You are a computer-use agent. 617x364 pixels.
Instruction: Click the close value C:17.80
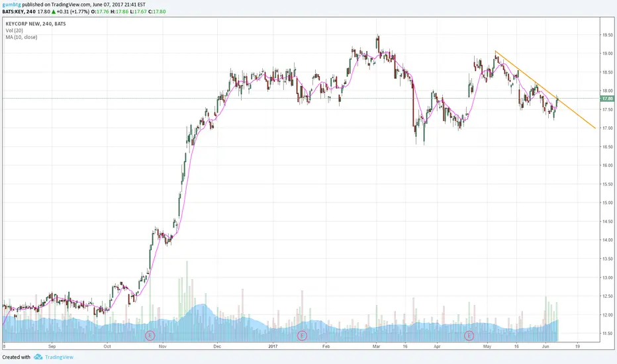coord(157,12)
